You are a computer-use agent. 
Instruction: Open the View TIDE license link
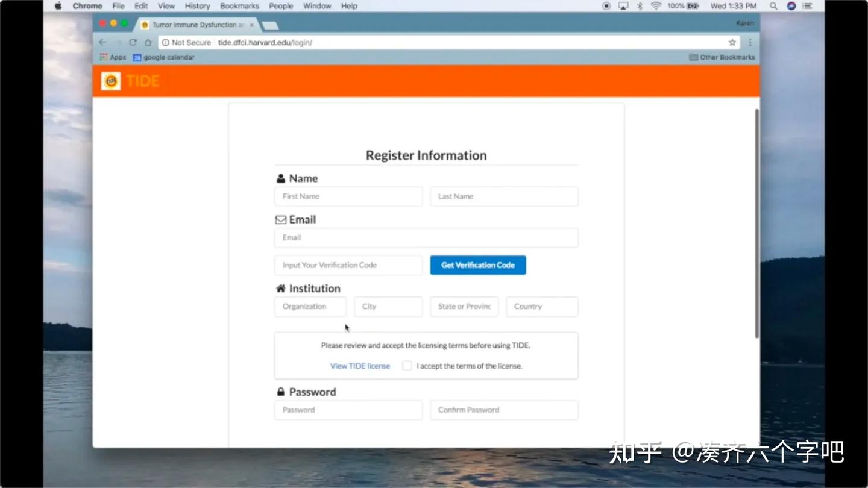359,366
